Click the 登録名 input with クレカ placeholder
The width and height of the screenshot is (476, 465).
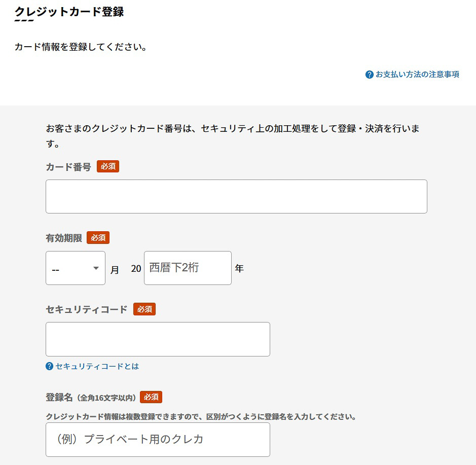coord(157,439)
